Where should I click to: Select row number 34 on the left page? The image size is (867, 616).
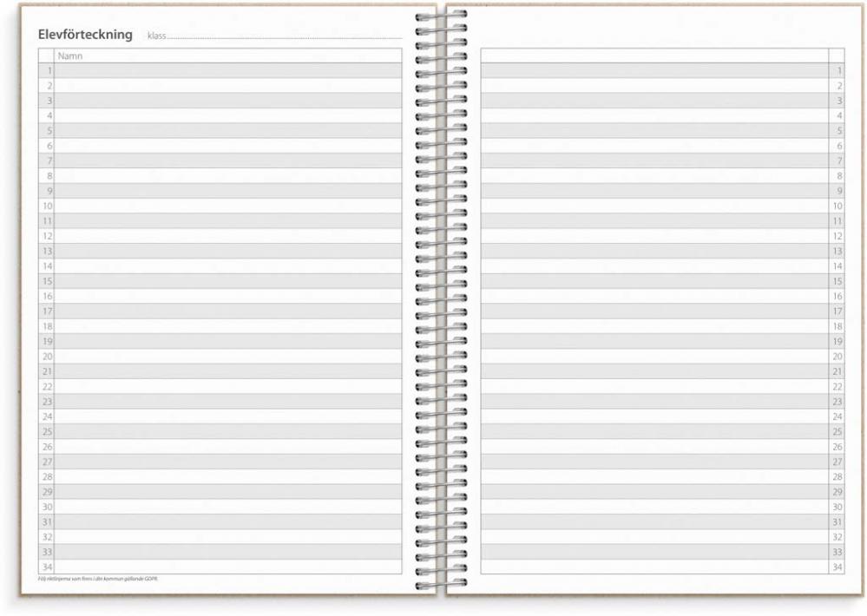(x=48, y=567)
